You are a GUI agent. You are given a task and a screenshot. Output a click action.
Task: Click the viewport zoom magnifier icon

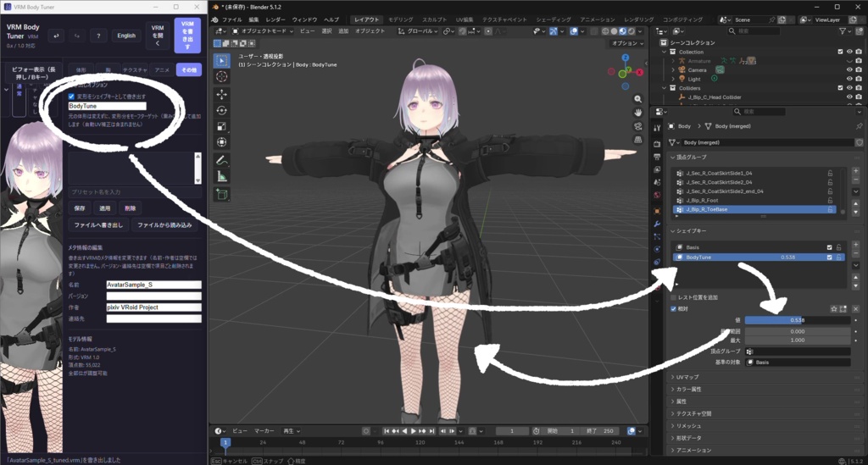point(637,99)
